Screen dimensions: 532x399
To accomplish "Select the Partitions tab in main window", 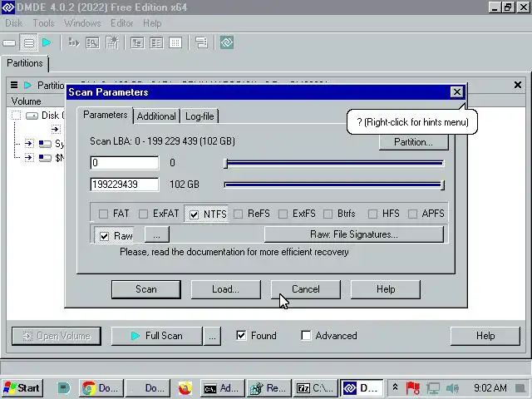I will click(x=25, y=63).
